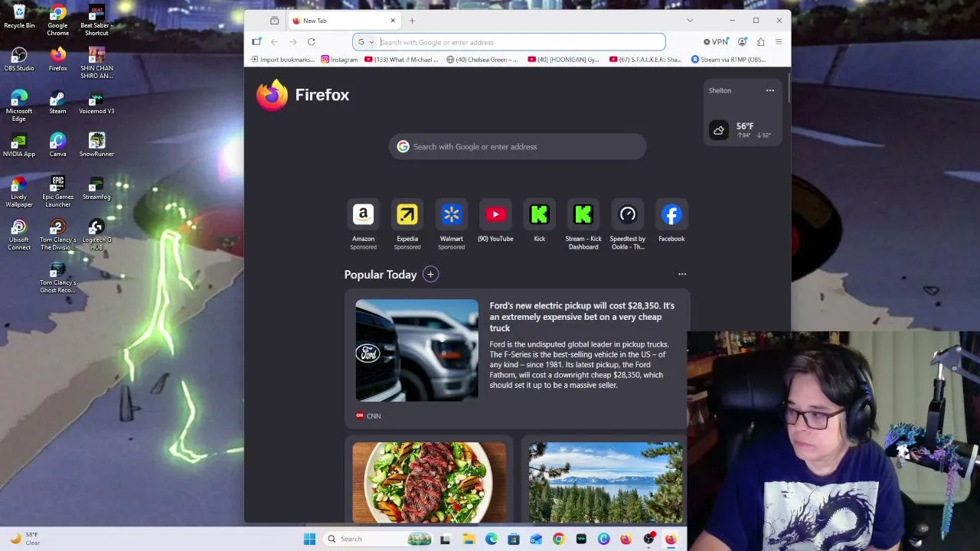Open the Instagram bookmark
Screen dimensions: 980x551
[340, 60]
